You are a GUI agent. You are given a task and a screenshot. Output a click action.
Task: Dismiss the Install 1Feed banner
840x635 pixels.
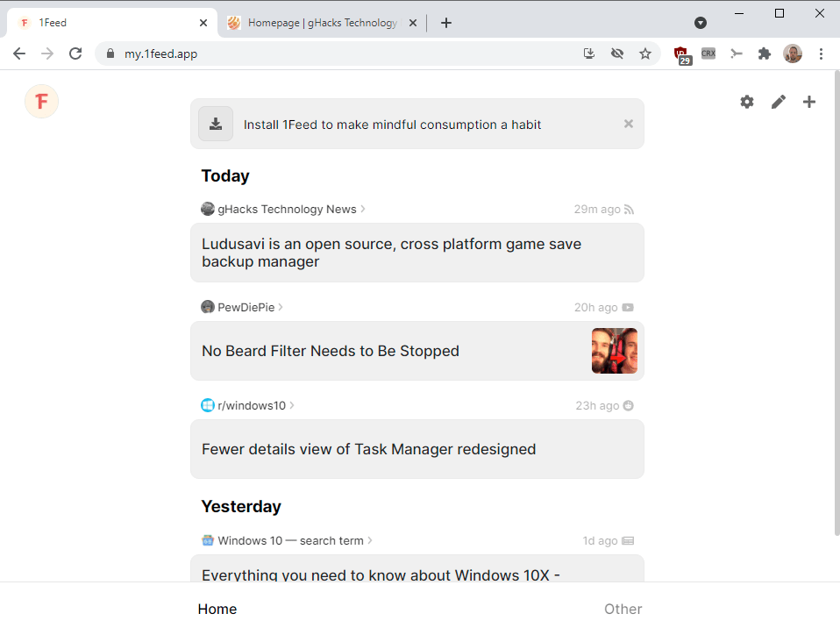pos(628,124)
